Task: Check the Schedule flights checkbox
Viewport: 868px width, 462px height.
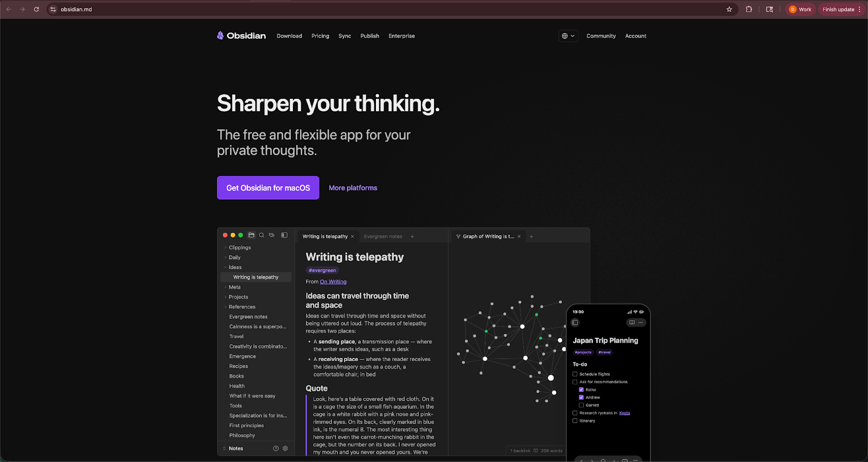Action: (x=575, y=374)
